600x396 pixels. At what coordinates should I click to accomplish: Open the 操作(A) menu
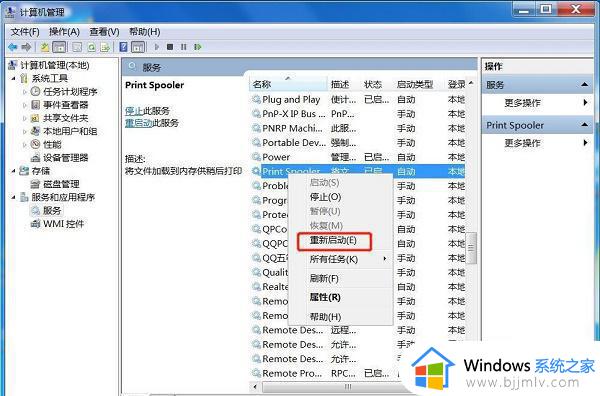(x=64, y=32)
